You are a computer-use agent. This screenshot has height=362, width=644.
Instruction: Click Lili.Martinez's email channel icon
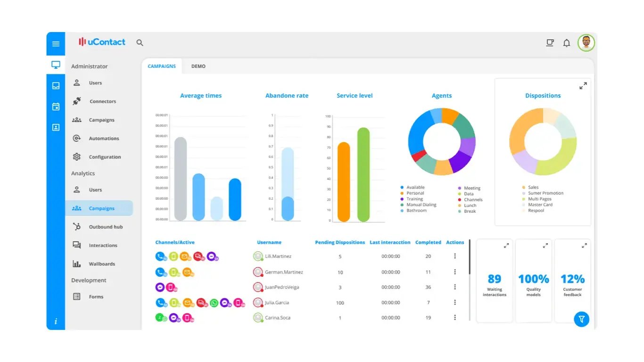point(185,256)
